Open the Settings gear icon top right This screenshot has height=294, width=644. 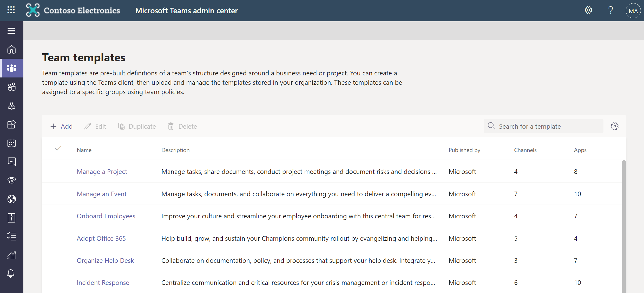tap(588, 10)
